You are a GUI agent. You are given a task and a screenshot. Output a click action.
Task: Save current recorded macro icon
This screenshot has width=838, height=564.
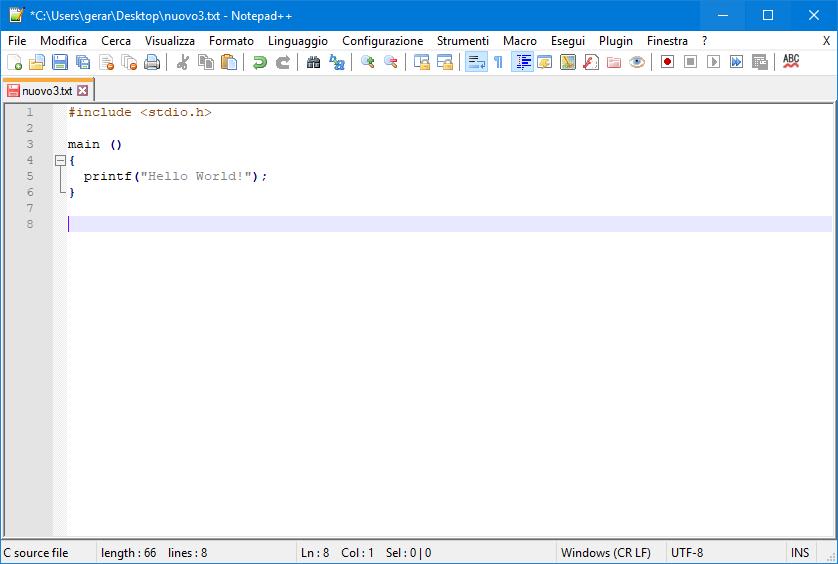759,62
